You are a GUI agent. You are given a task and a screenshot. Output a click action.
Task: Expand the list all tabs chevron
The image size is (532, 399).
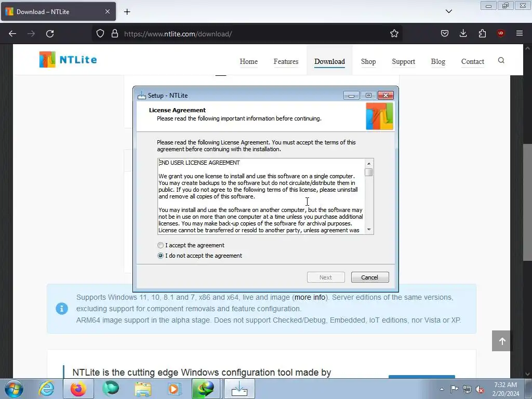(448, 11)
